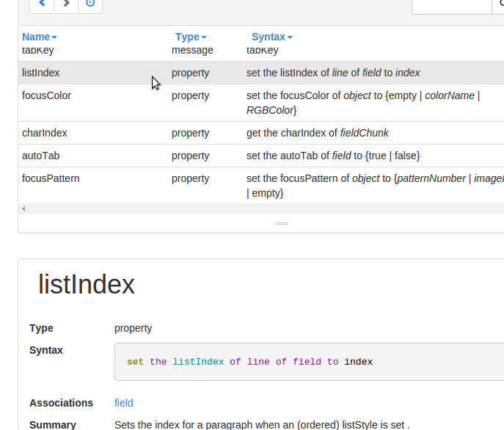
Task: Sort the table by Name column
Action: coord(39,37)
